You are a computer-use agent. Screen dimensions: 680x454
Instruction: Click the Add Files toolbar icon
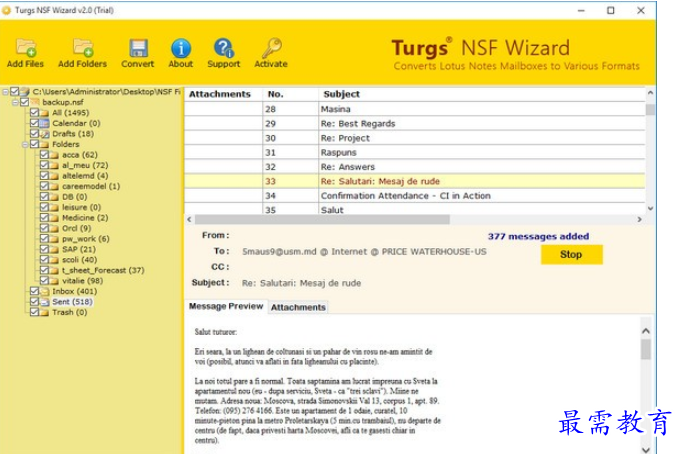26,48
